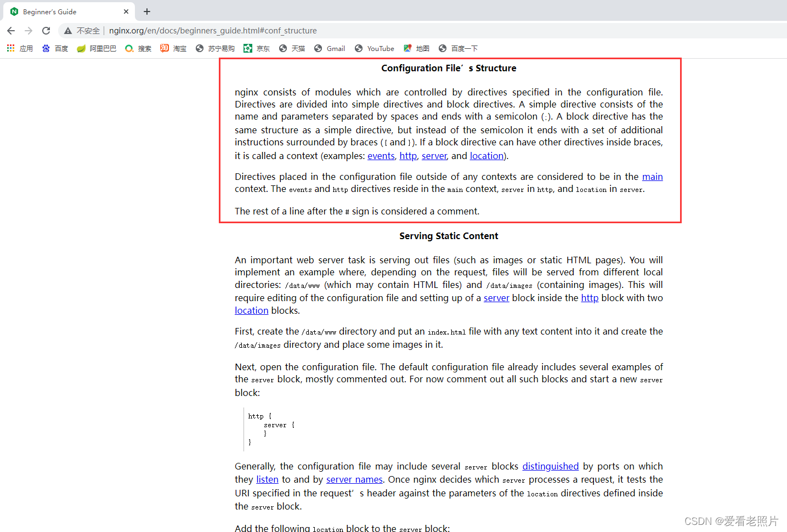Viewport: 787px width, 532px height.
Task: Reload the page with the refresh icon
Action: click(46, 31)
